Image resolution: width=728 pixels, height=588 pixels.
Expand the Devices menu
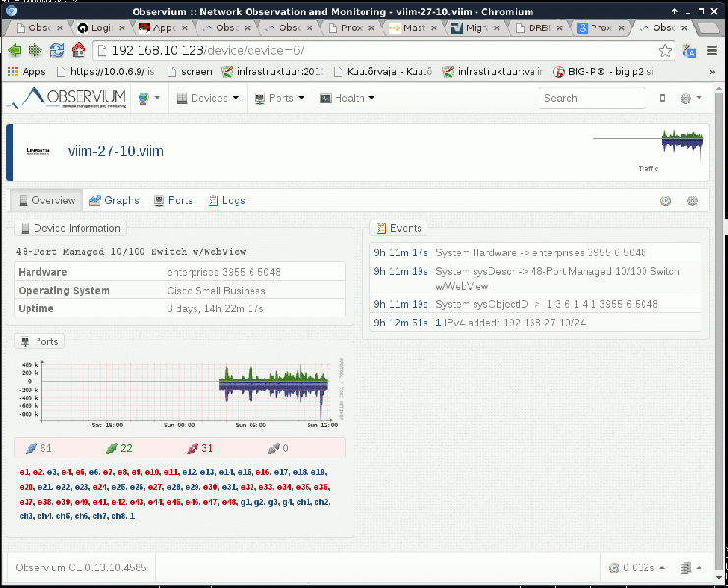pyautogui.click(x=207, y=98)
